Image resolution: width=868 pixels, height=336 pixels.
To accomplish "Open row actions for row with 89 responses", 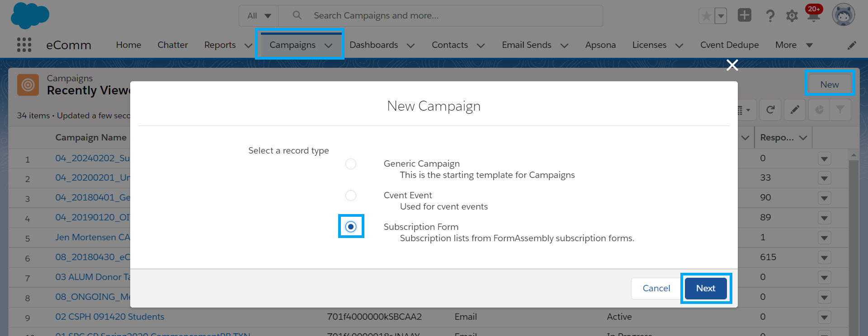I will pyautogui.click(x=824, y=218).
